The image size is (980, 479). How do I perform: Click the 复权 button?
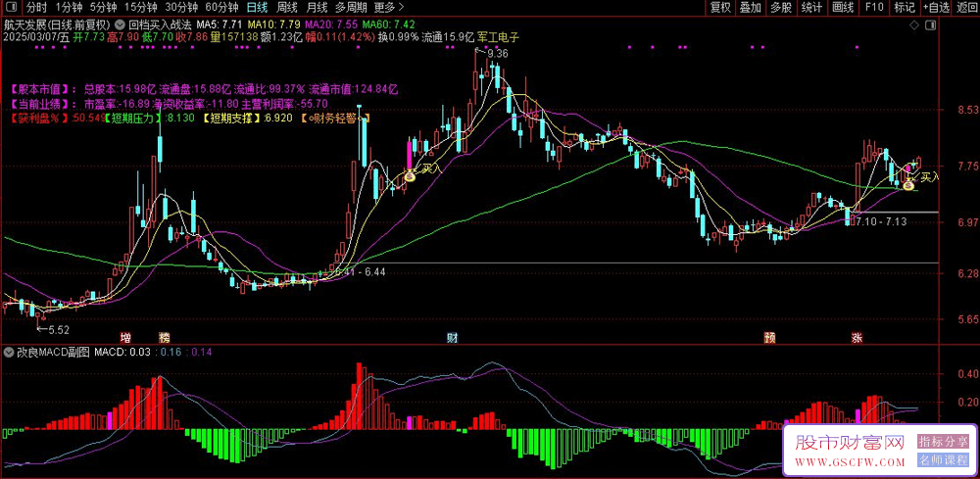(x=720, y=8)
